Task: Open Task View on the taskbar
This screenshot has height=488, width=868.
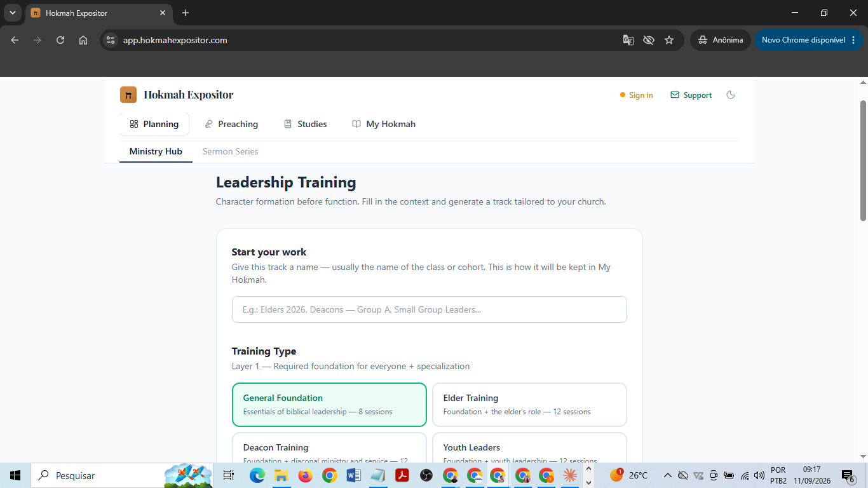Action: [x=229, y=475]
